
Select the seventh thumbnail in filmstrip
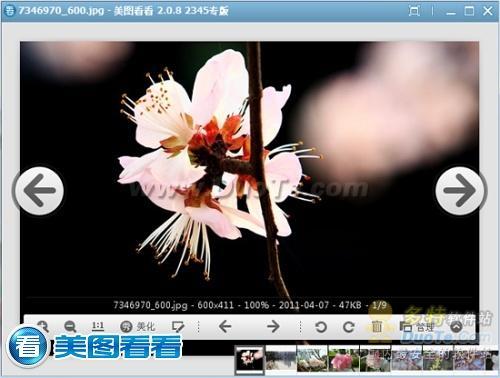pos(438,359)
